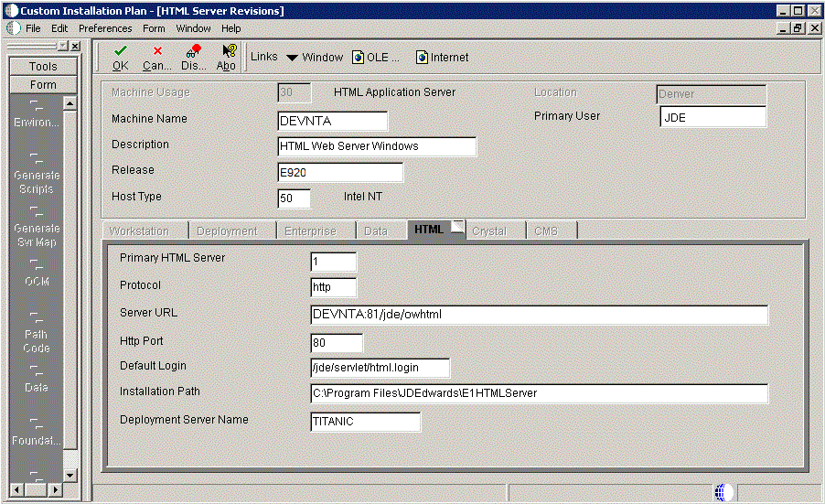Switch to the Deployment tab
The image size is (825, 504).
click(x=232, y=231)
